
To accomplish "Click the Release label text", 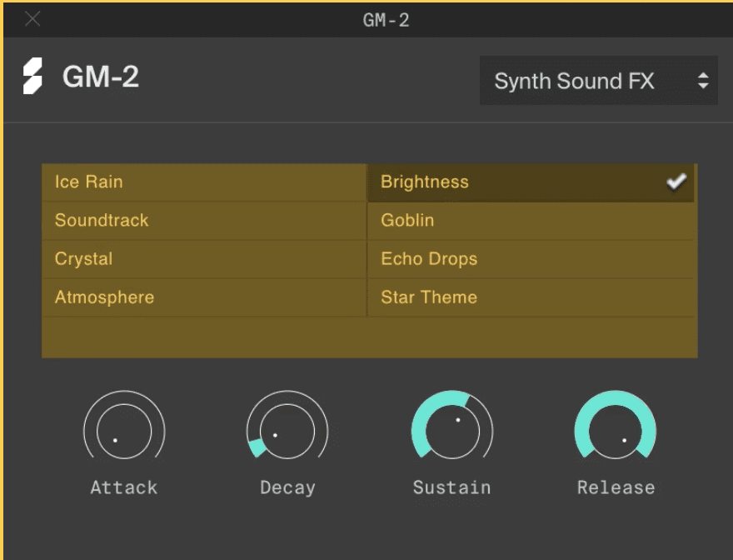I will pyautogui.click(x=616, y=487).
